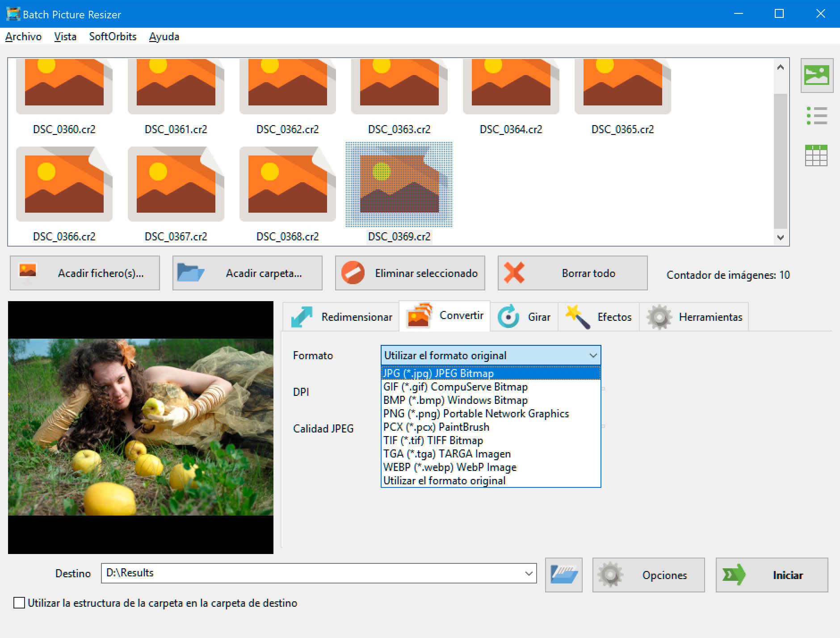Switch to the Girar tab
The image size is (840, 638).
tap(524, 317)
